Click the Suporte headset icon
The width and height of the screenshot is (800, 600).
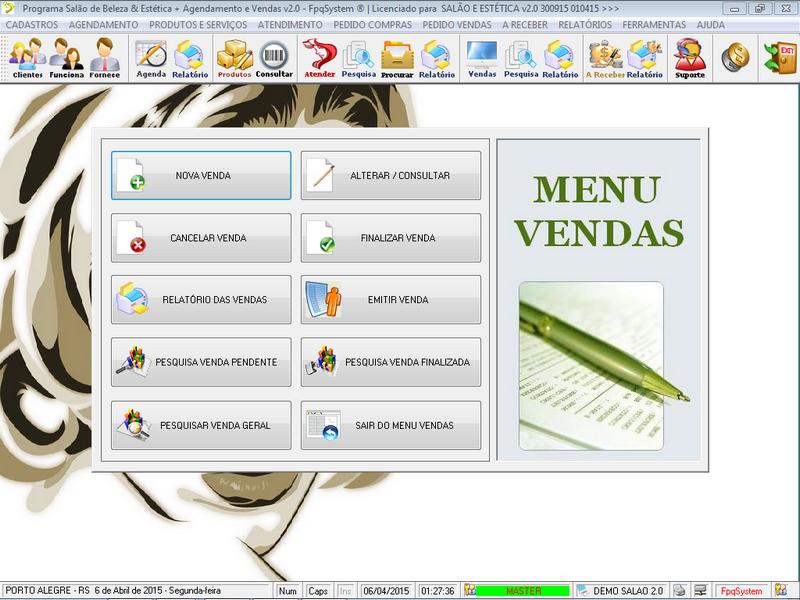point(690,58)
